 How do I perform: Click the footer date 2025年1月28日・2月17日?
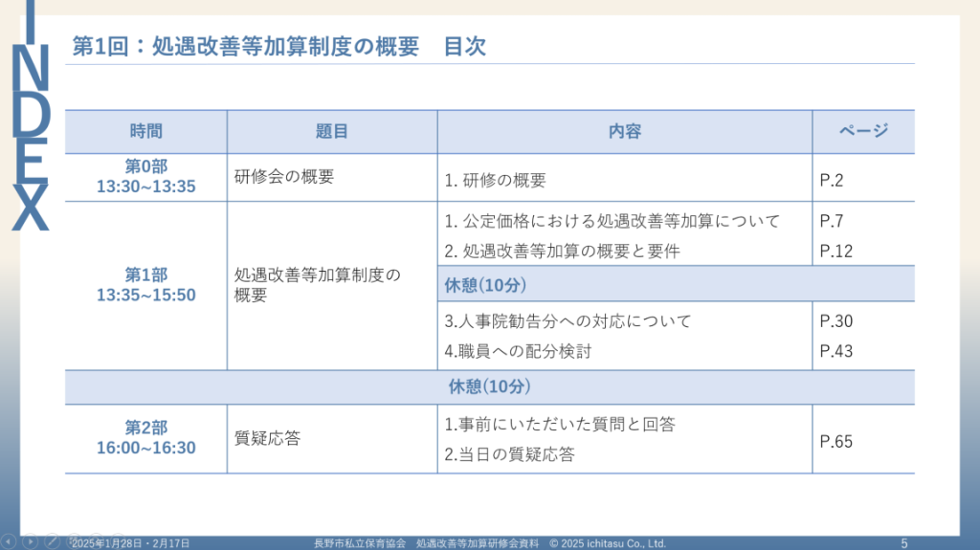[x=130, y=543]
